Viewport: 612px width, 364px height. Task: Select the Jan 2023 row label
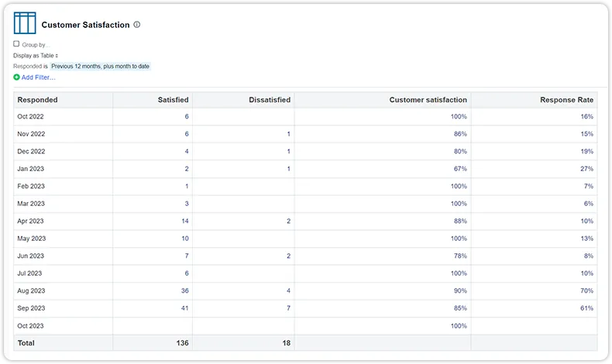(x=30, y=169)
